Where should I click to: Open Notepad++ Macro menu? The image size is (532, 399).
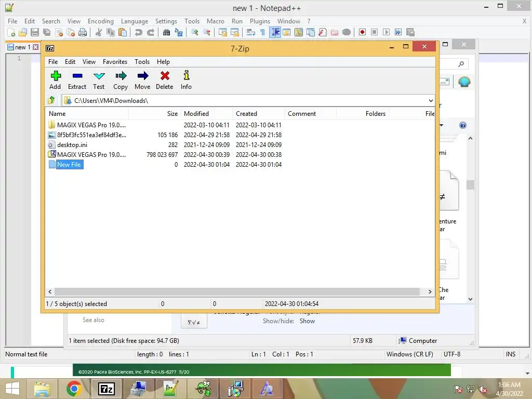click(216, 21)
